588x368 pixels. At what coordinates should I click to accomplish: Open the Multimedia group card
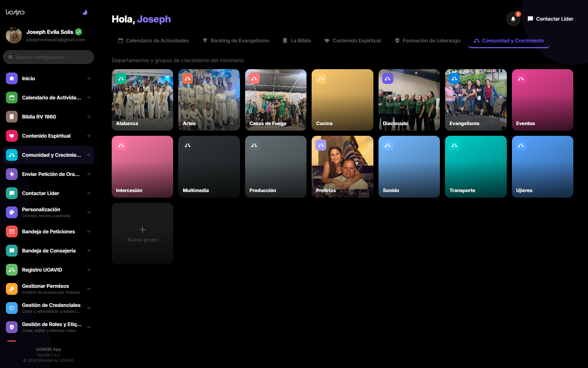click(x=209, y=167)
